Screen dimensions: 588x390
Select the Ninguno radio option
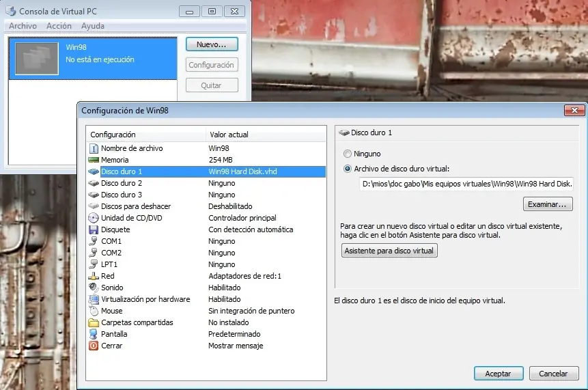348,154
